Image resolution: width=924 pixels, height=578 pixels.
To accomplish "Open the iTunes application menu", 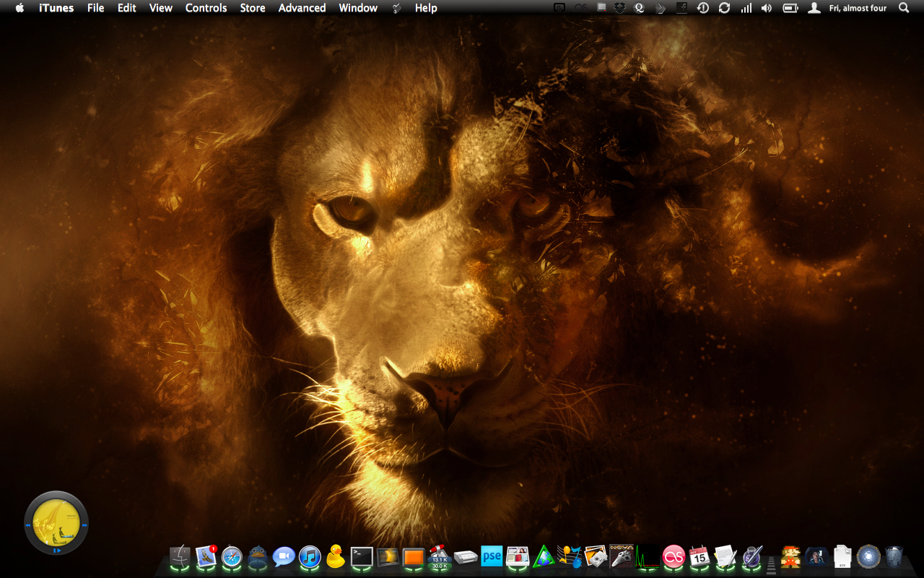I will click(x=56, y=8).
